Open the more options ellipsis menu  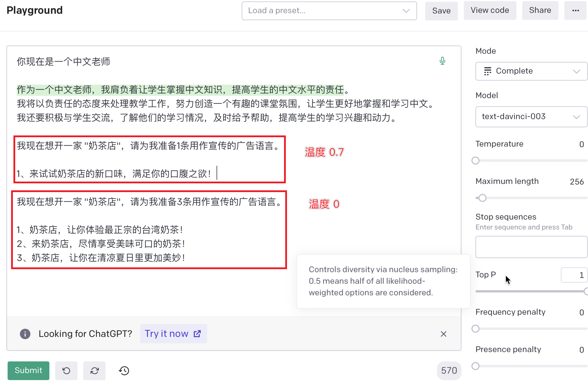coord(576,11)
